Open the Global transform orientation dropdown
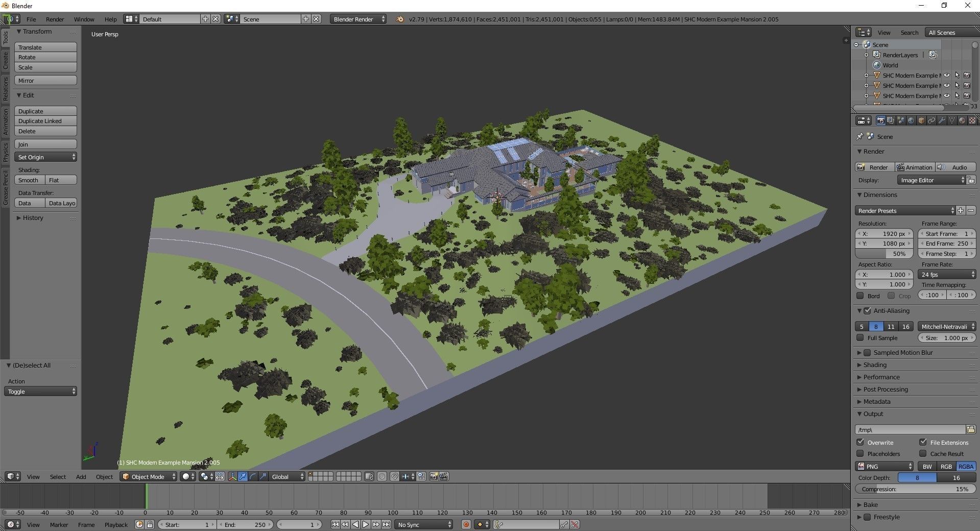 click(x=286, y=476)
